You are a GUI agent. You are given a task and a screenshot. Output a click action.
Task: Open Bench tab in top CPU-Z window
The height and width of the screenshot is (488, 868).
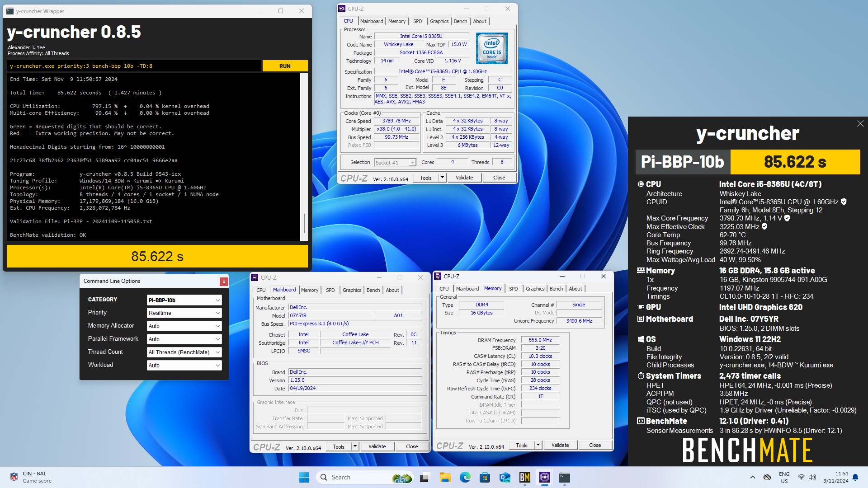pos(461,21)
